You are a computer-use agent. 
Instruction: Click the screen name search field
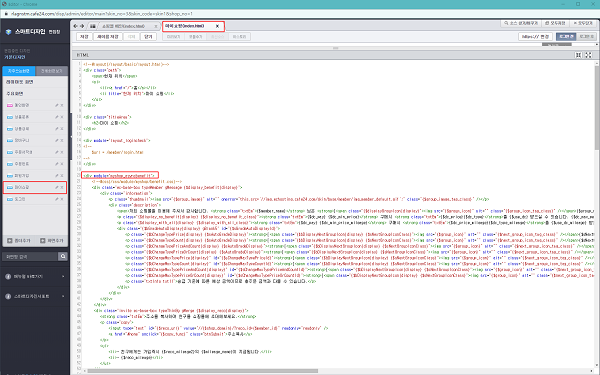(30, 256)
